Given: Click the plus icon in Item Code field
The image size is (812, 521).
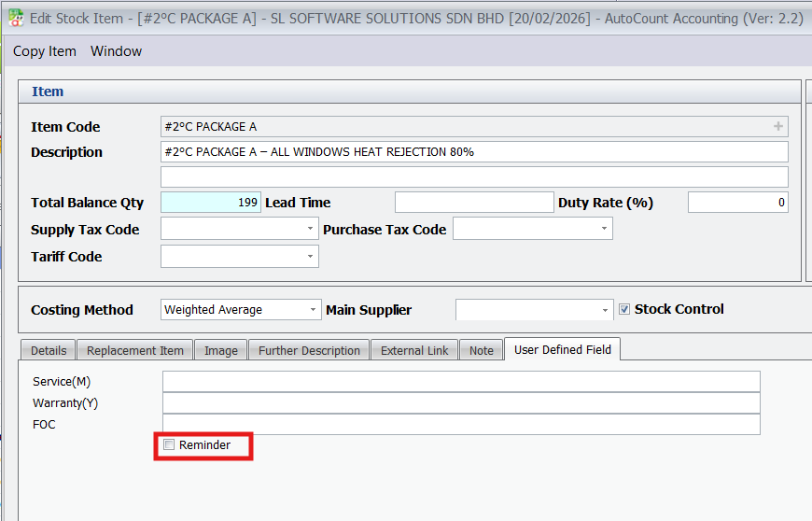Looking at the screenshot, I should coord(778,127).
